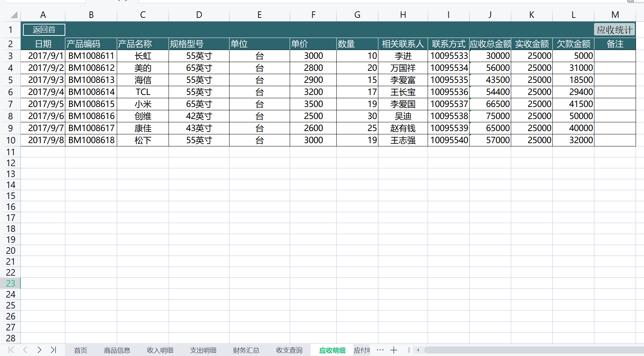Switch to the 收入明细 sheet tab
Viewport: 644px width, 356px height.
tap(160, 351)
